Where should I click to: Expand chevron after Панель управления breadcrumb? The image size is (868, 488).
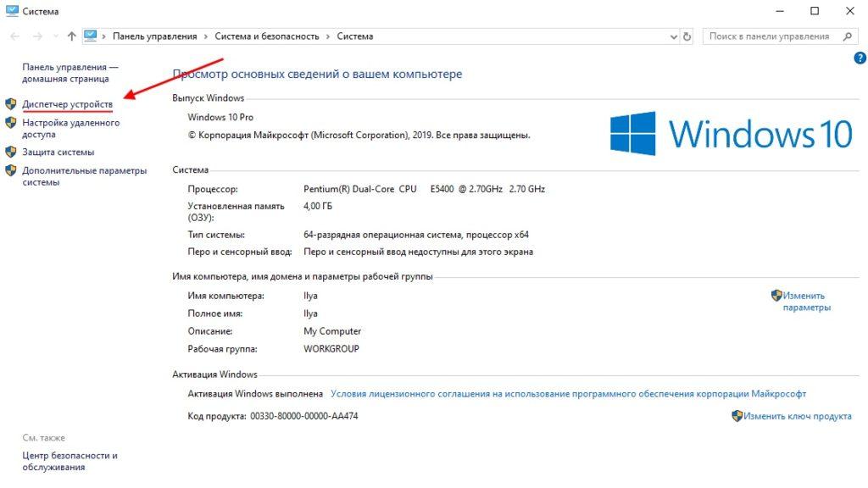tap(206, 36)
